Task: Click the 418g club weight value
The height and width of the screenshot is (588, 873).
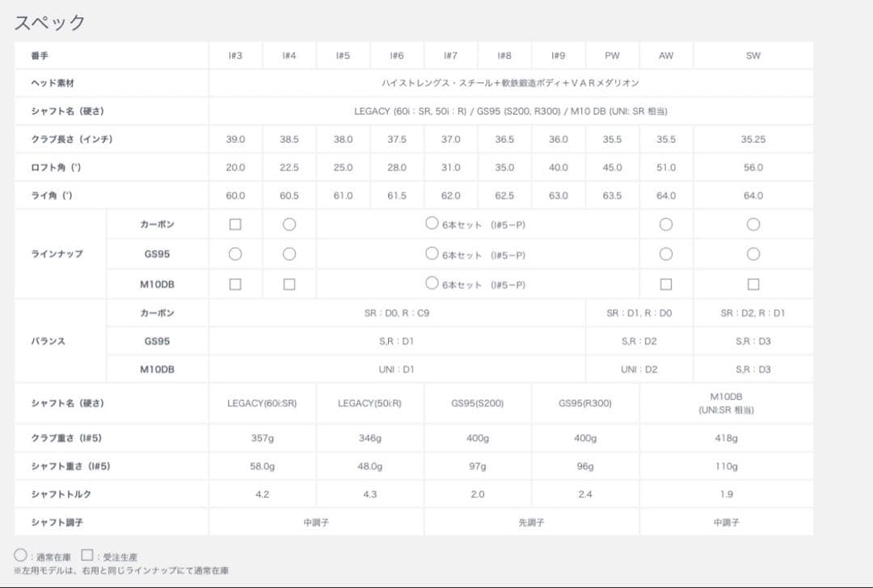Action: [726, 438]
